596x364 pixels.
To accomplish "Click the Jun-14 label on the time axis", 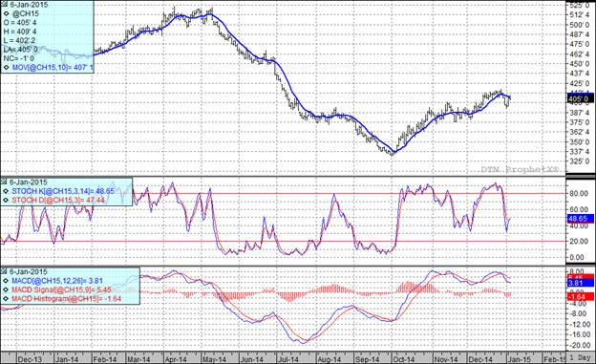I will 252,359.
